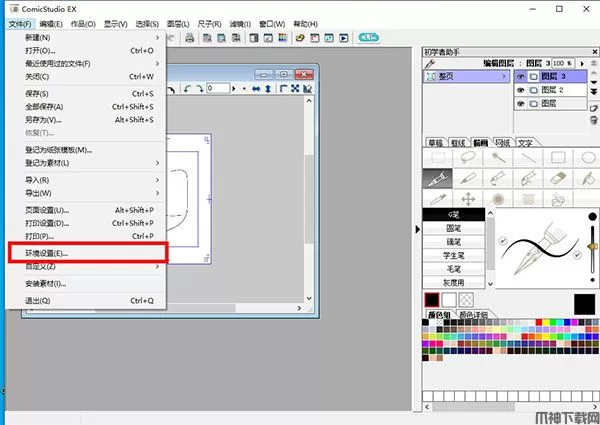The width and height of the screenshot is (600, 425).
Task: Select the 毛笔 brush preset
Action: click(x=455, y=269)
